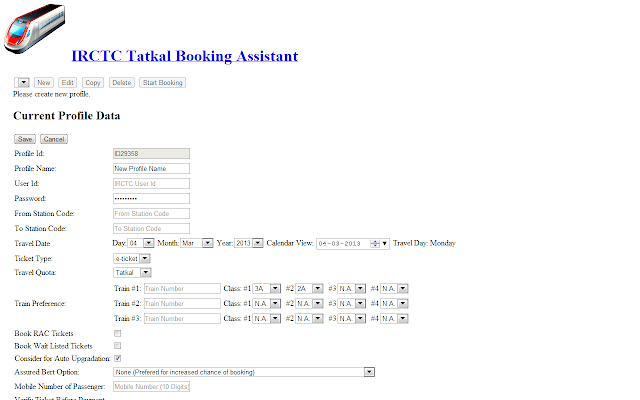640x400 pixels.
Task: Focus the Password field
Action: point(151,198)
